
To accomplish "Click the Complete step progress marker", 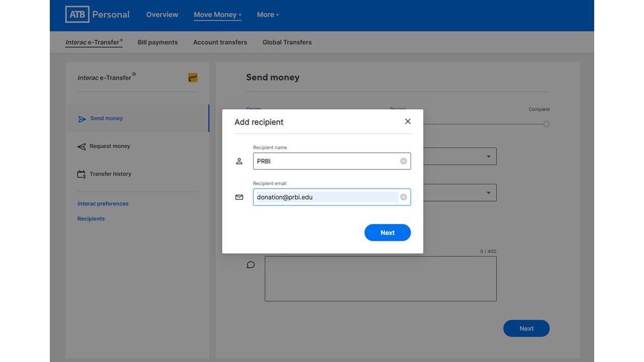I will (x=546, y=124).
